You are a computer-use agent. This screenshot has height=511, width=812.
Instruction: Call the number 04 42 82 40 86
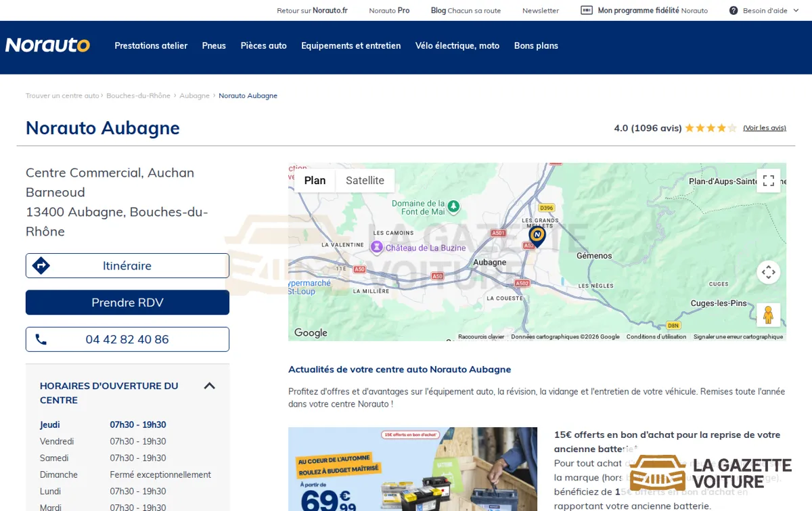[127, 339]
